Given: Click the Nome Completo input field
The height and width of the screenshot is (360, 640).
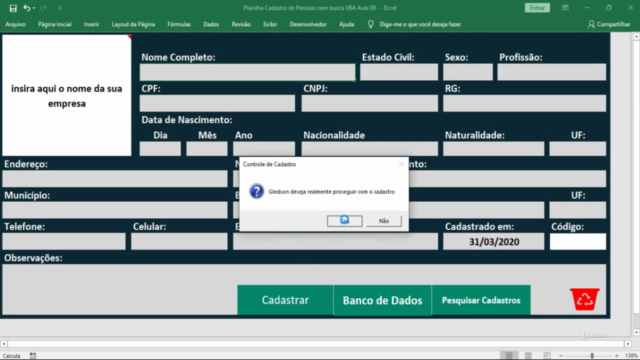Looking at the screenshot, I should click(x=247, y=72).
